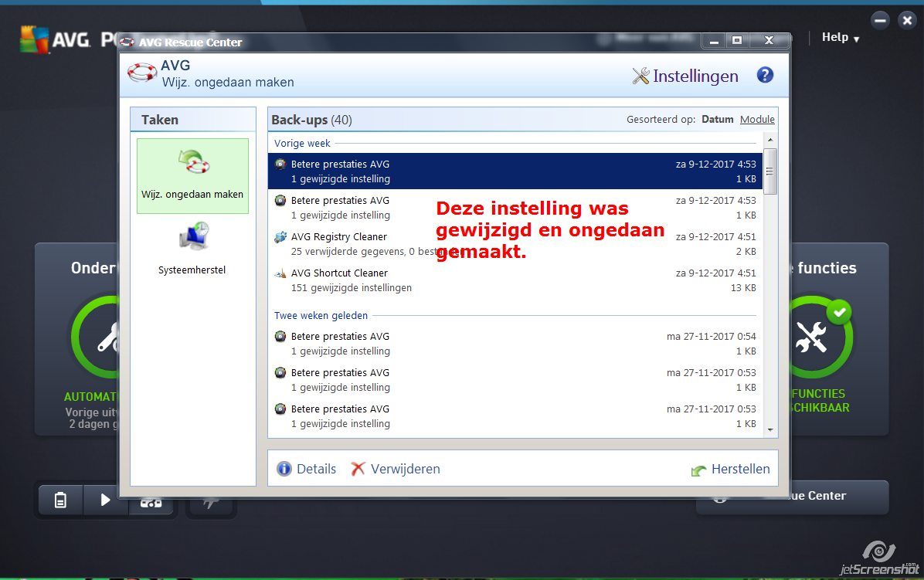The height and width of the screenshot is (580, 924).
Task: Click the play icon in the AVG main window
Action: [106, 500]
